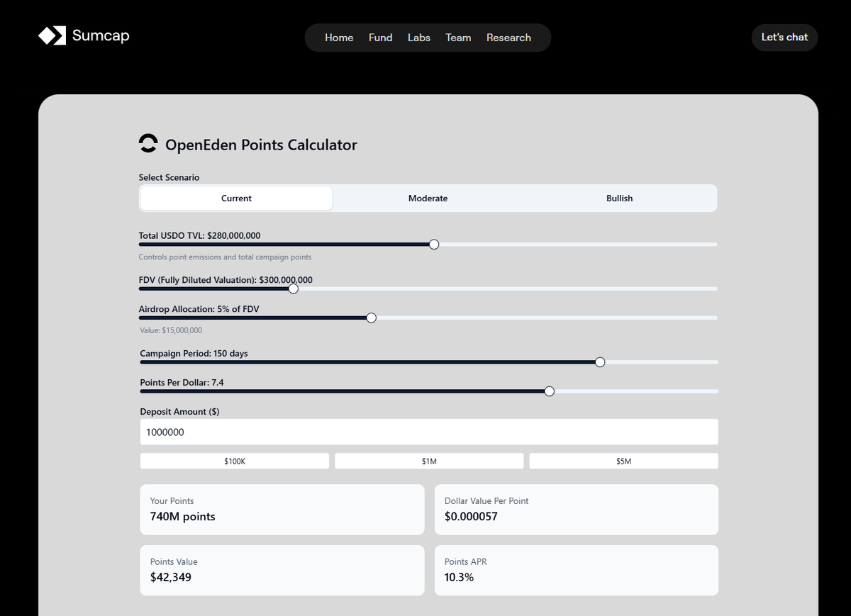Click the '10.3%' Points APR value
This screenshot has height=616, width=851.
click(459, 577)
